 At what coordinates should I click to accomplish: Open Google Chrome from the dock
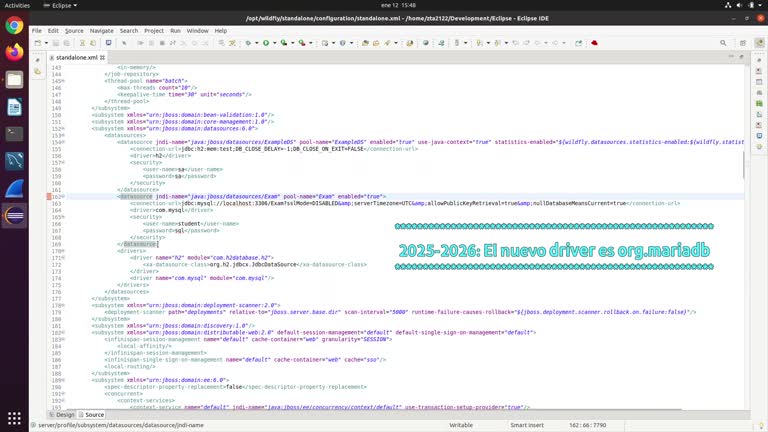tap(14, 26)
